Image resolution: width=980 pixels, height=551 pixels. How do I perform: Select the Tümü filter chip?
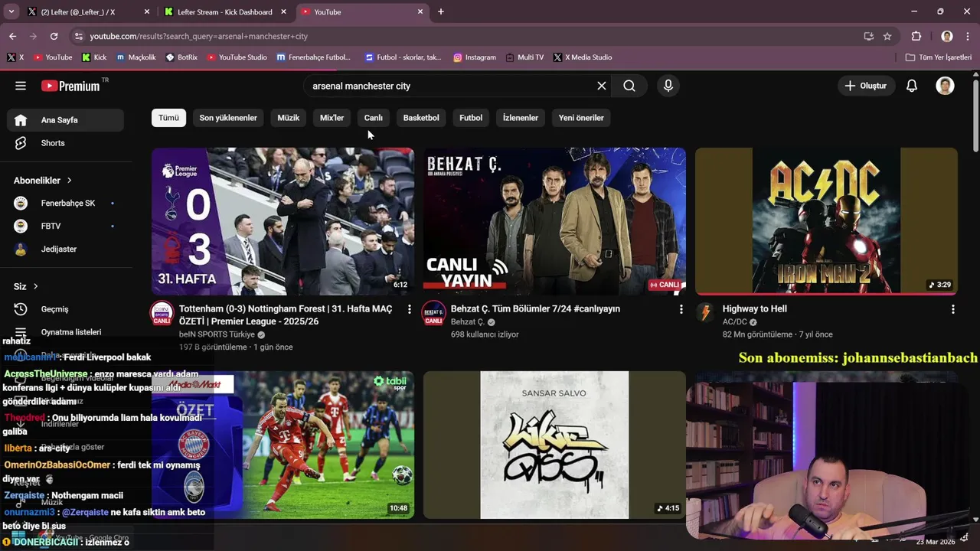tap(168, 118)
